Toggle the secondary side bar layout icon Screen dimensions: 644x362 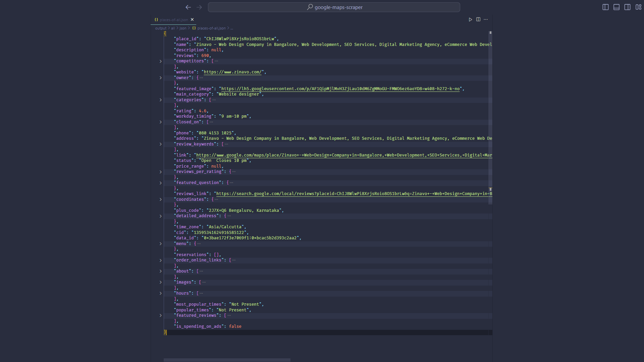coord(627,7)
